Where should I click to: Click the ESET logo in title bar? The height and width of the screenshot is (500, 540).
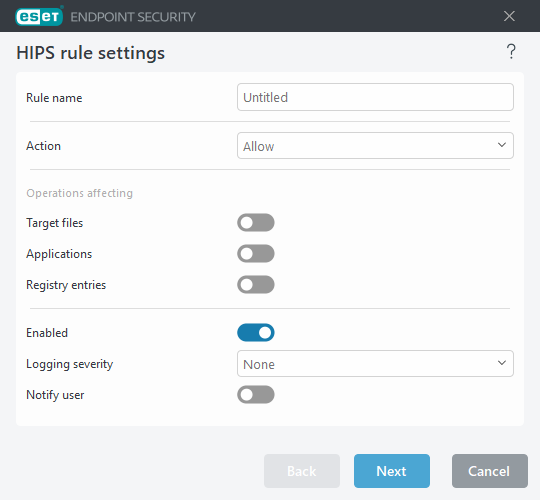[39, 16]
